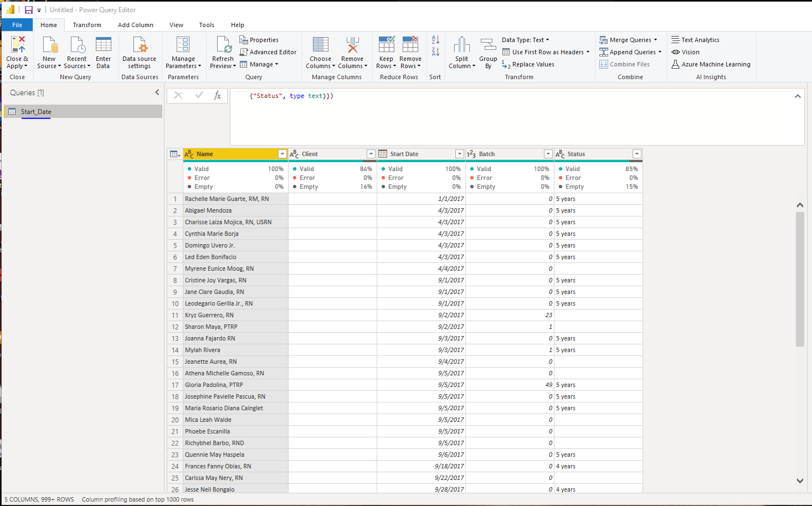Image resolution: width=812 pixels, height=506 pixels.
Task: Click Use First Row as Headers
Action: 546,52
